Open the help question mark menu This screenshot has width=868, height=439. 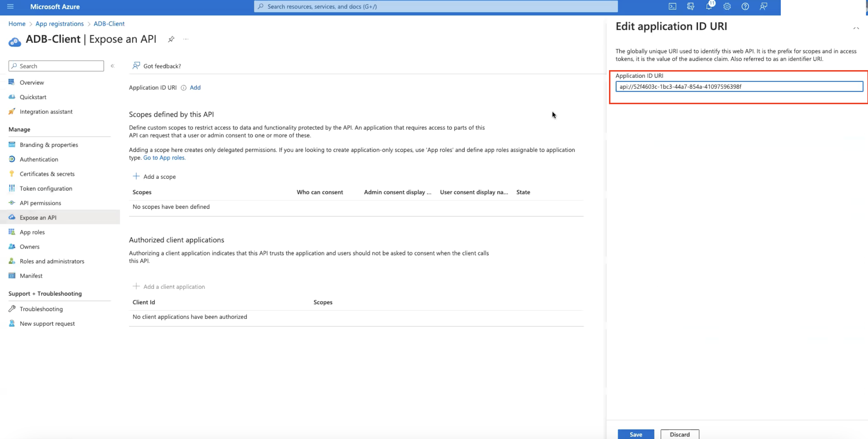coord(745,6)
